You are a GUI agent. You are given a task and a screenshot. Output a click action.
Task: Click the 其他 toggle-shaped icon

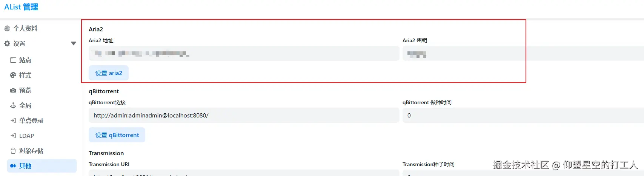point(13,166)
